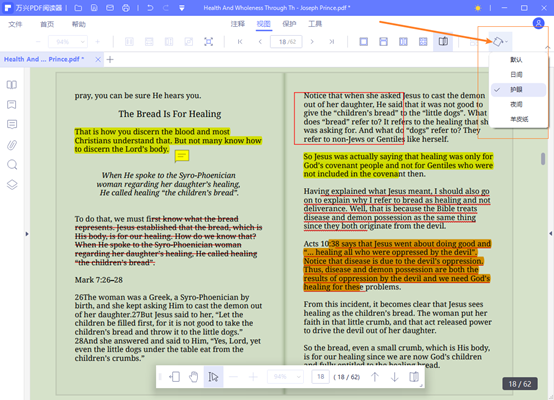Expand the right side panel arrow
This screenshot has width=554, height=400.
point(550,234)
